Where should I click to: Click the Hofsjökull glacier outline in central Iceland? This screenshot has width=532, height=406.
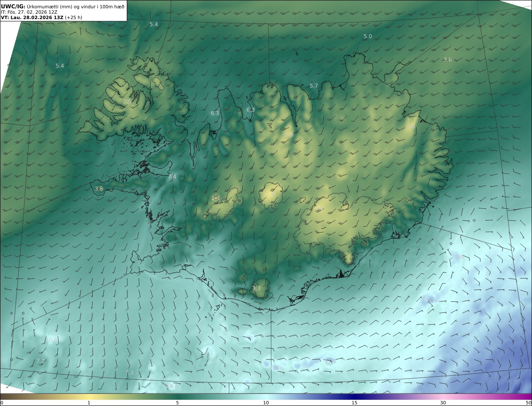271,194
